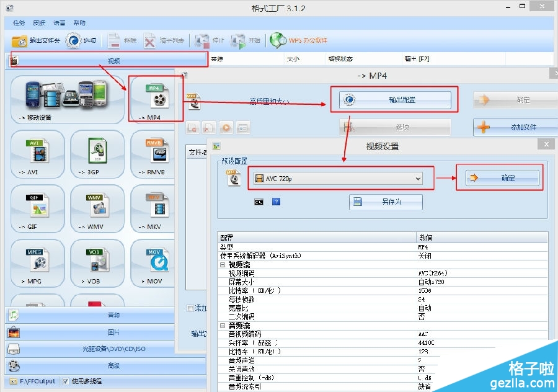Select the 移动设备 mobile device conversion icon
The width and height of the screenshot is (558, 392).
coord(67,100)
